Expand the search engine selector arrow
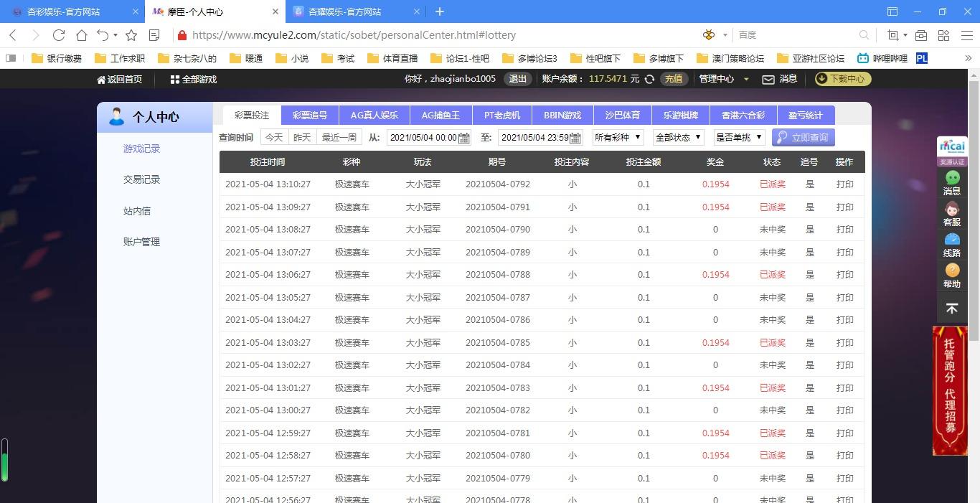 [725, 34]
